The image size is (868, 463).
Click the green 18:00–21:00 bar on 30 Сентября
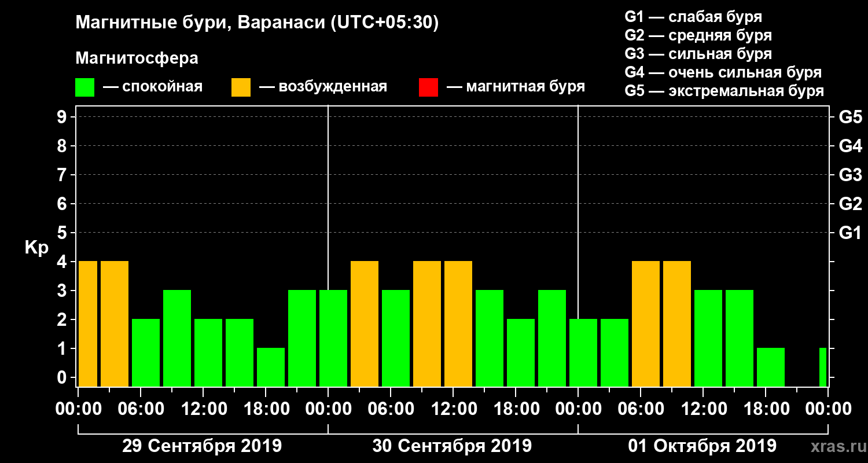pos(521,352)
